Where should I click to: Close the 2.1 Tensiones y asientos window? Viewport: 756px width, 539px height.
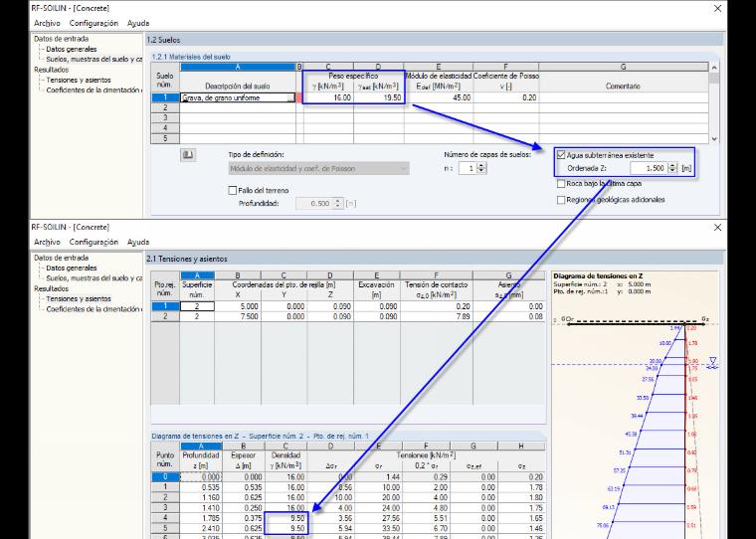[x=717, y=227]
